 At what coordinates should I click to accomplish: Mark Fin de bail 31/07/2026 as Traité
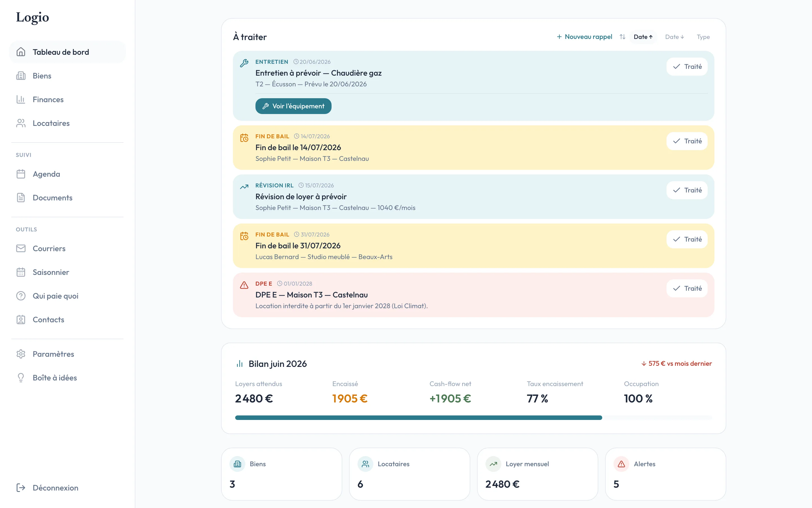click(x=687, y=239)
